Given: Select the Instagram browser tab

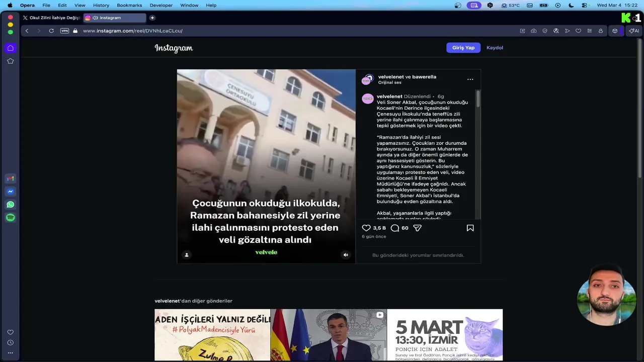Looking at the screenshot, I should [115, 18].
